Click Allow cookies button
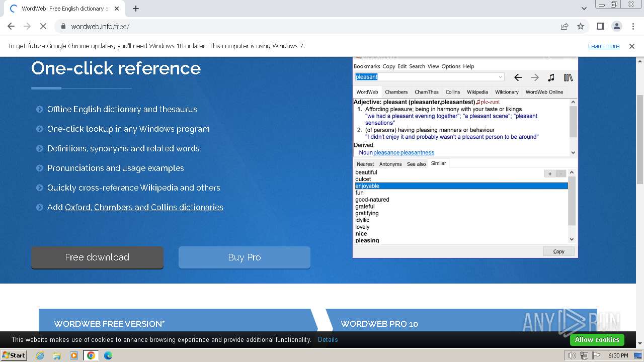The image size is (644, 362). 597,339
